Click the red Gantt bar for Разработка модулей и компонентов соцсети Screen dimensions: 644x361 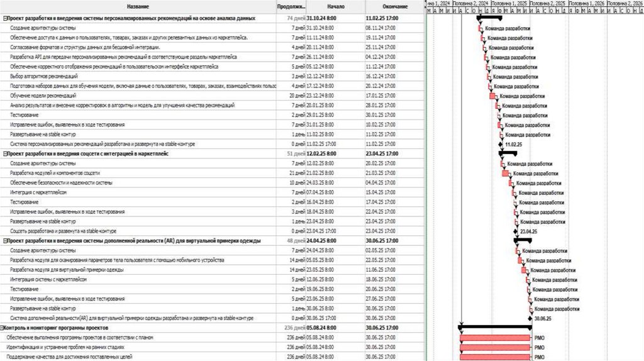506,174
